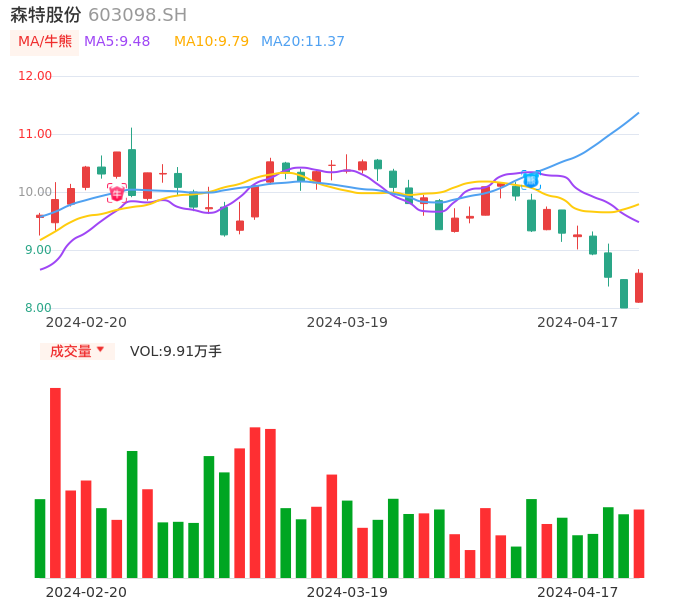This screenshot has width=686, height=606.
Task: Select the MA/牛熊 indicator tab
Action: pyautogui.click(x=45, y=42)
